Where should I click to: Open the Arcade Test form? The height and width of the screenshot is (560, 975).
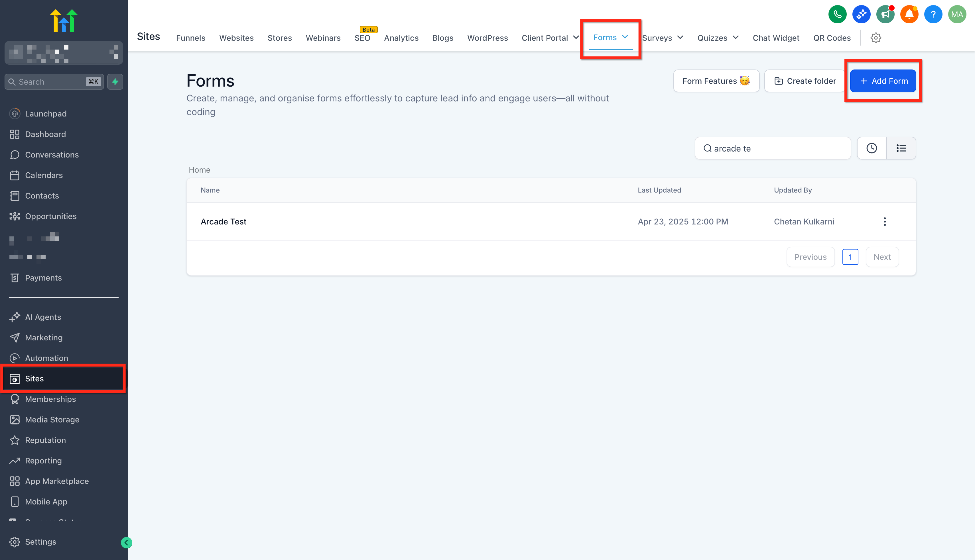tap(223, 222)
